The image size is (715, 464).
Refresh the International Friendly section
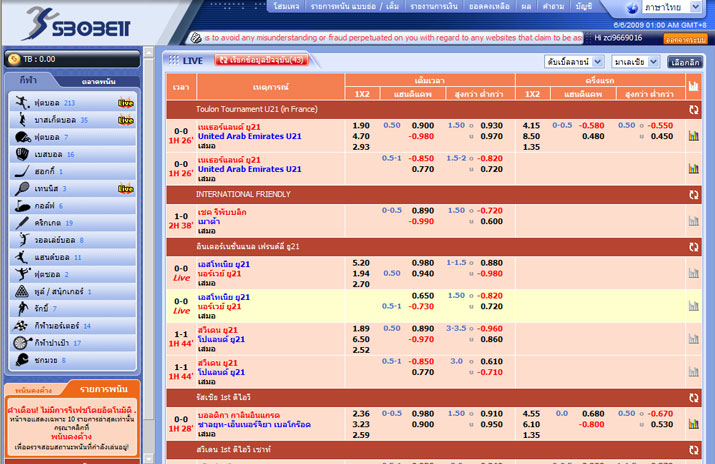693,194
